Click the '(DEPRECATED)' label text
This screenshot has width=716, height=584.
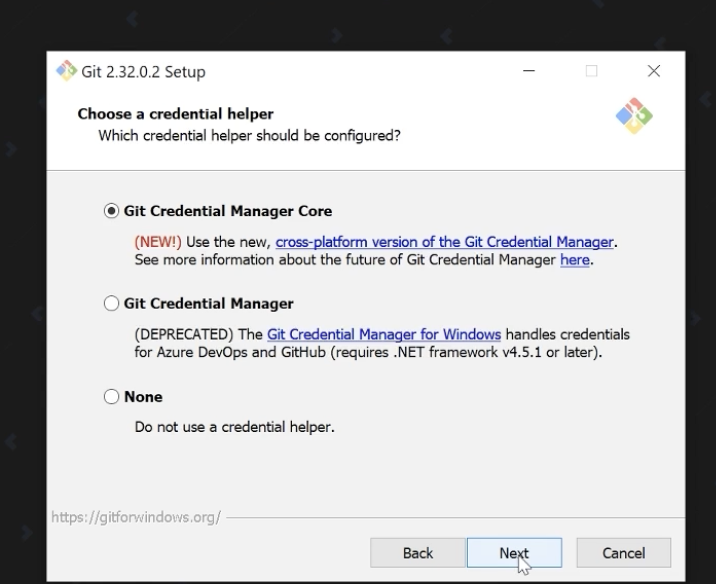(184, 334)
